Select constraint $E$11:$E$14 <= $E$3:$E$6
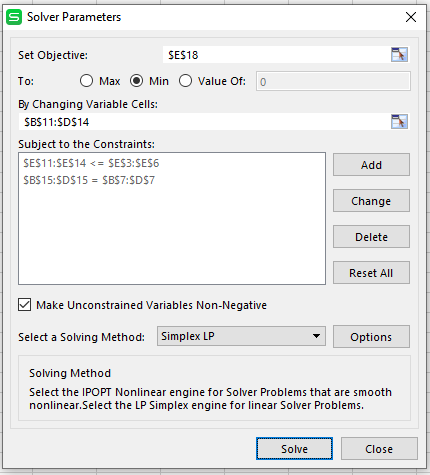The width and height of the screenshot is (430, 475). (91, 163)
